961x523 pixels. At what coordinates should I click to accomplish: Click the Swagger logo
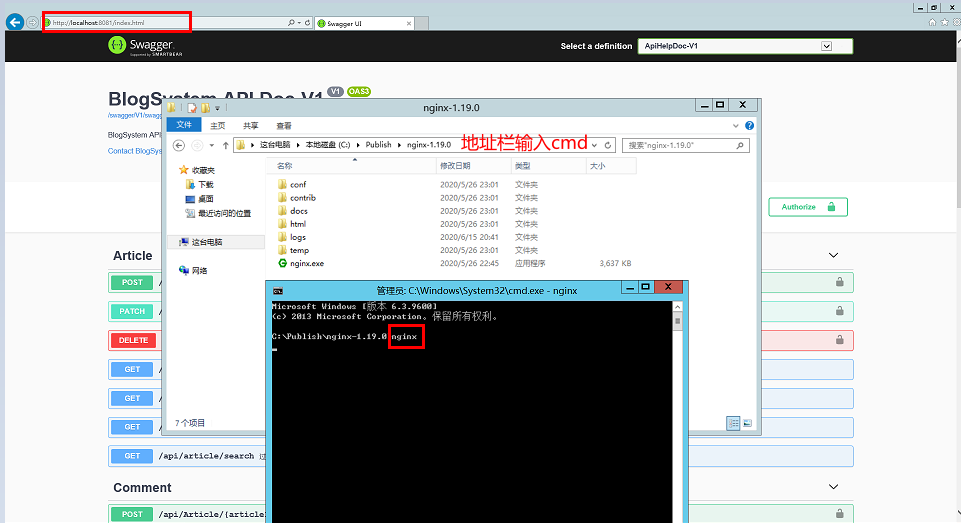point(145,46)
